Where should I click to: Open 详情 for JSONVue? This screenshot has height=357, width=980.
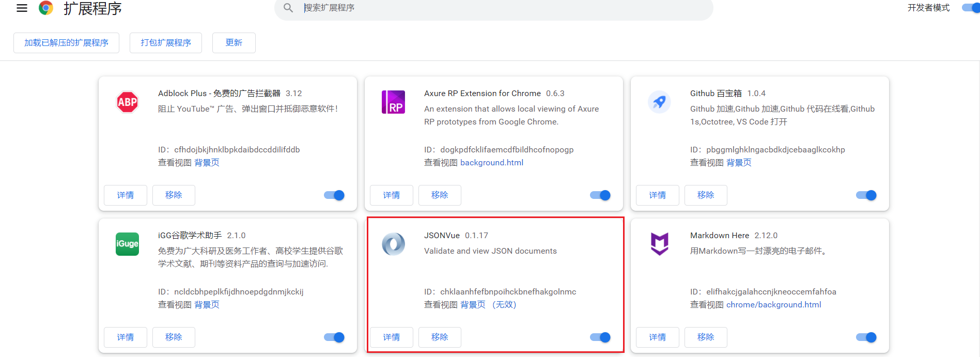point(392,337)
